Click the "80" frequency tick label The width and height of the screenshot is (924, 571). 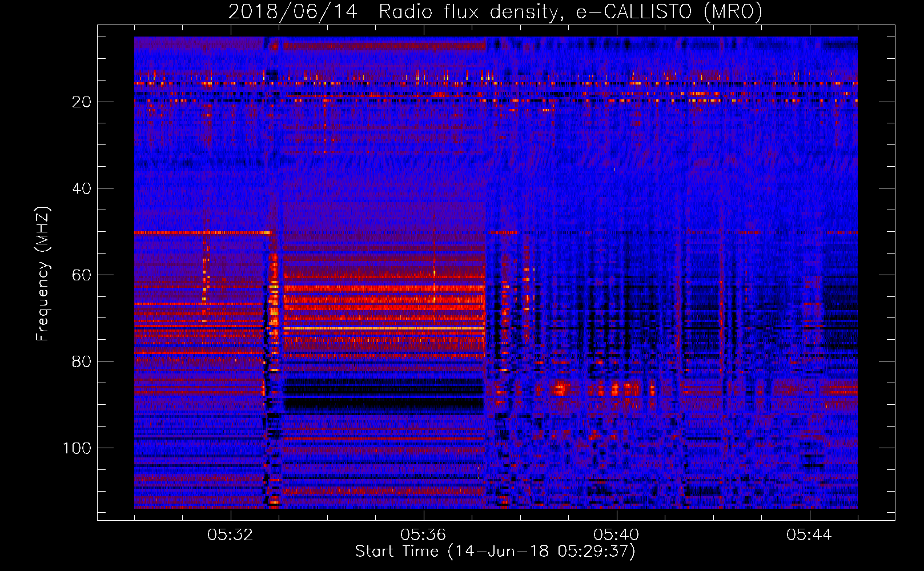(82, 361)
